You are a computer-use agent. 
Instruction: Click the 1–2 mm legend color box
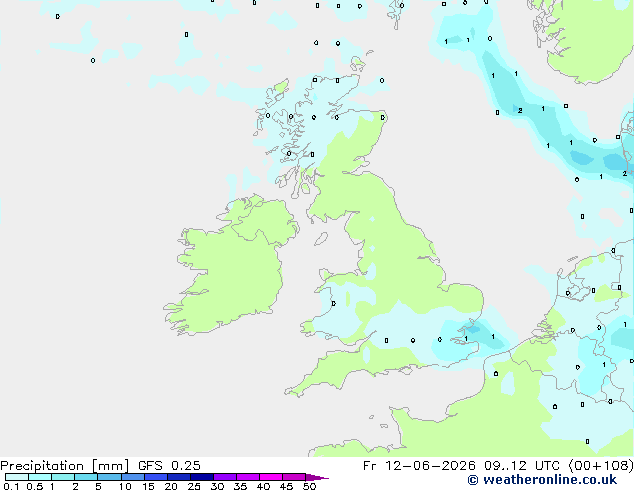click(63, 477)
